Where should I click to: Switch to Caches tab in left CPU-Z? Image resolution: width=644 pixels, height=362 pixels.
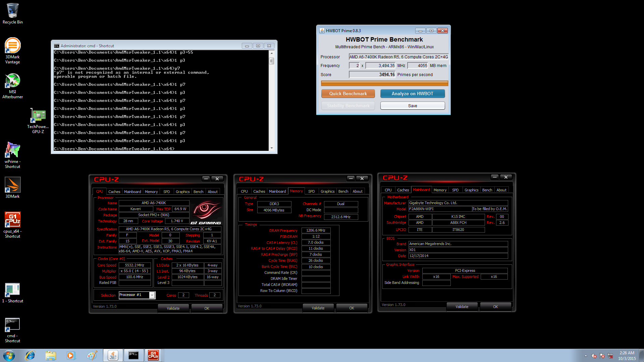click(x=114, y=192)
